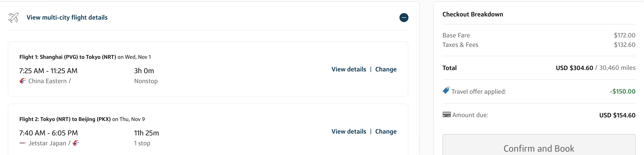The width and height of the screenshot is (644, 155).
Task: Click the China Eastern logo on Flight 1
Action: (x=23, y=81)
